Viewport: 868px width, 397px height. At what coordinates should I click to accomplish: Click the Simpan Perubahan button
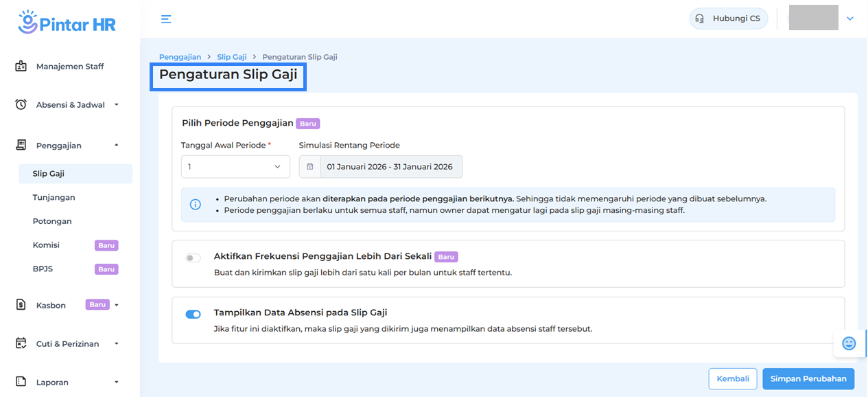tap(808, 378)
